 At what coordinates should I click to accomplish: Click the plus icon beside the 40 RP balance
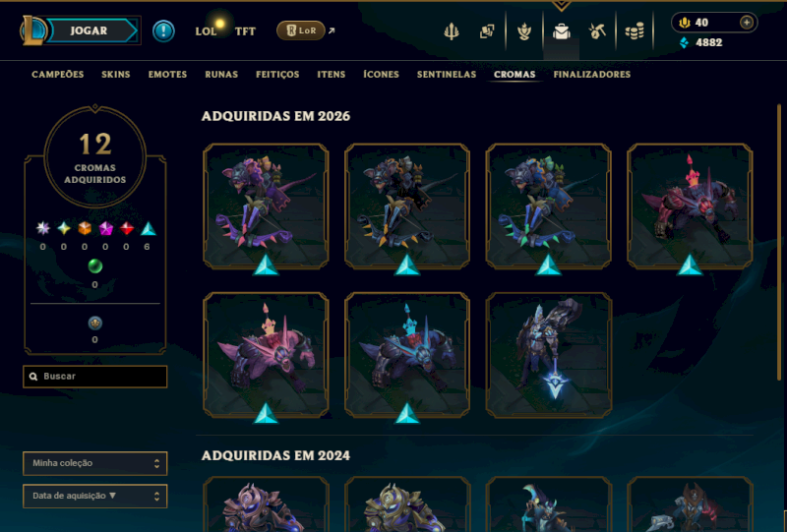pos(747,23)
